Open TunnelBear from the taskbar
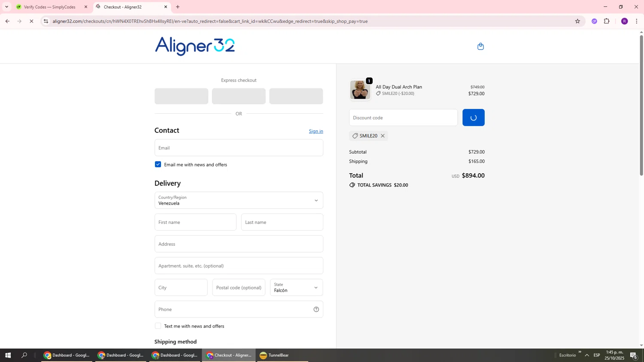This screenshot has height=362, width=644. pos(282,355)
